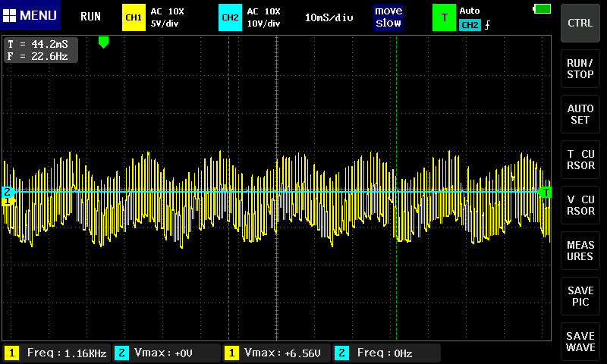The image size is (607, 364).
Task: Click the green trigger position marker at top
Action: tap(104, 42)
